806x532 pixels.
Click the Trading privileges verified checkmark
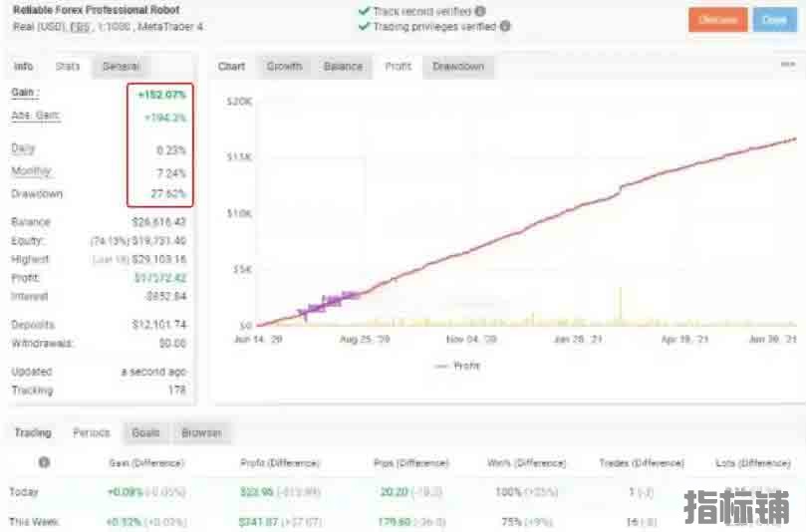pyautogui.click(x=364, y=27)
